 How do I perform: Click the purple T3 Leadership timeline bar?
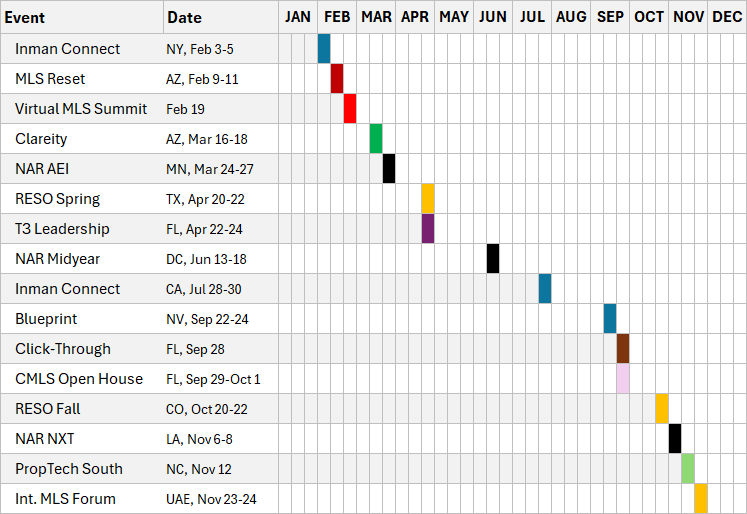[427, 229]
